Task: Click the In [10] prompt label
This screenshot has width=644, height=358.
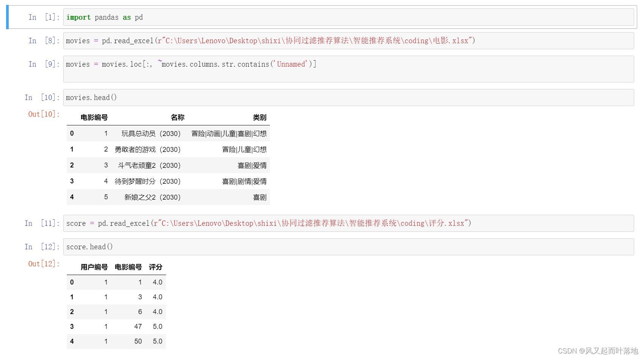Action: coord(42,97)
